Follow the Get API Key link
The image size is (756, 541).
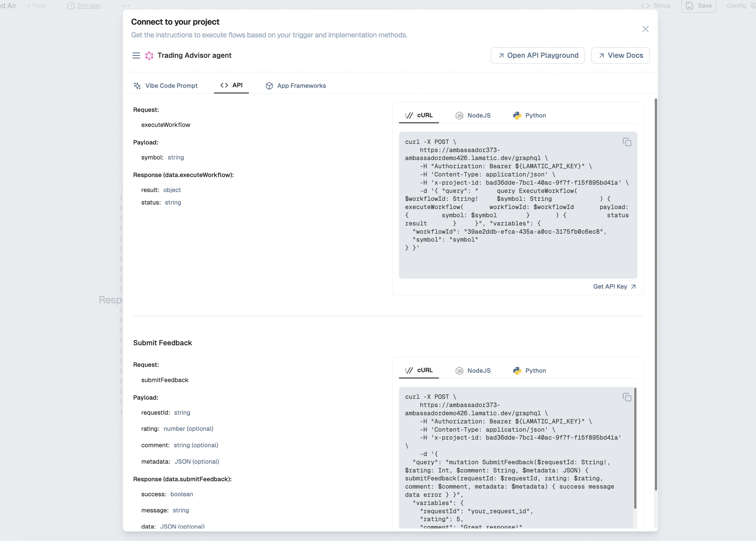coord(614,286)
